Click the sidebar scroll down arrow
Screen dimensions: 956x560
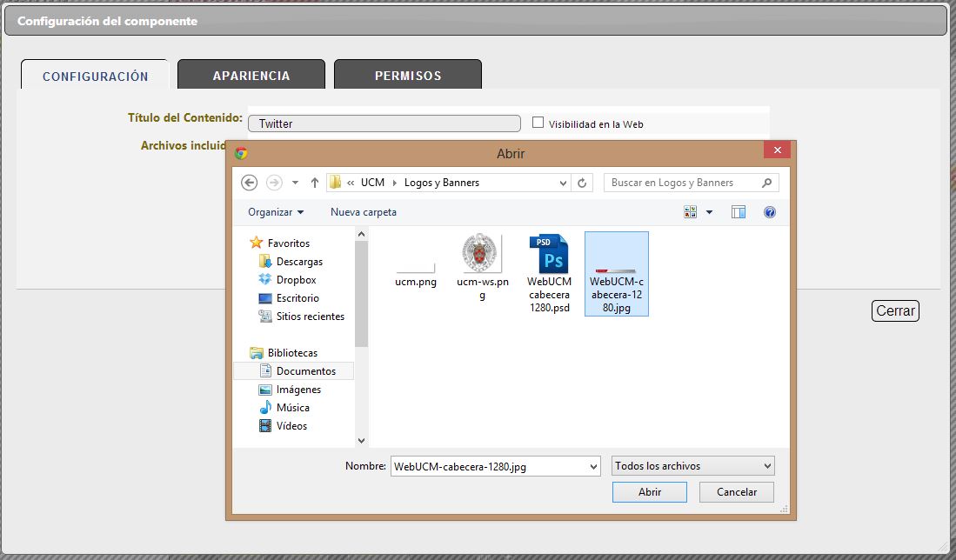pos(362,441)
